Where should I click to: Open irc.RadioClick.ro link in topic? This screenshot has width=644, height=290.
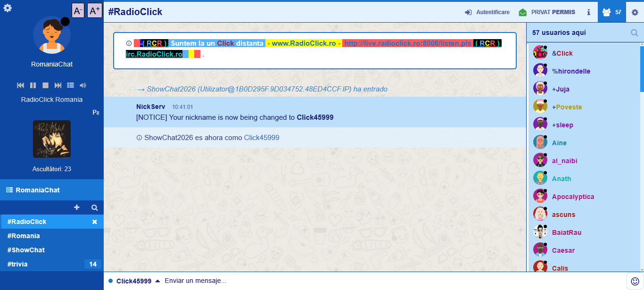(x=154, y=54)
